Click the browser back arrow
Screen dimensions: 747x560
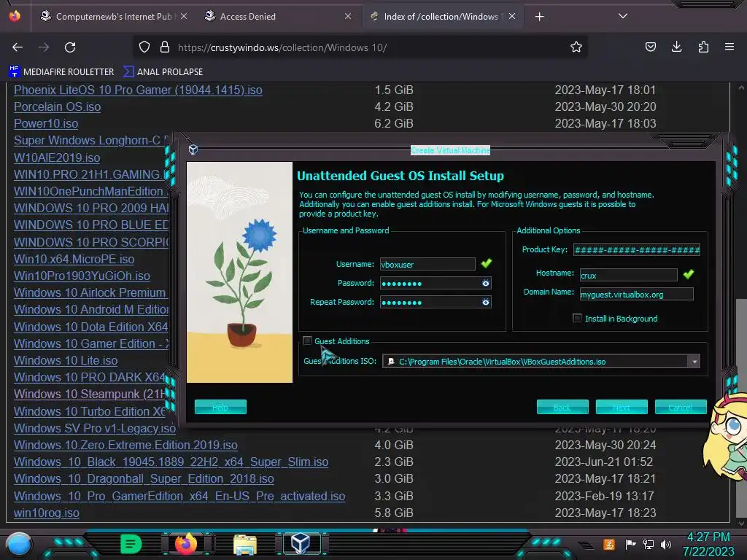(18, 47)
